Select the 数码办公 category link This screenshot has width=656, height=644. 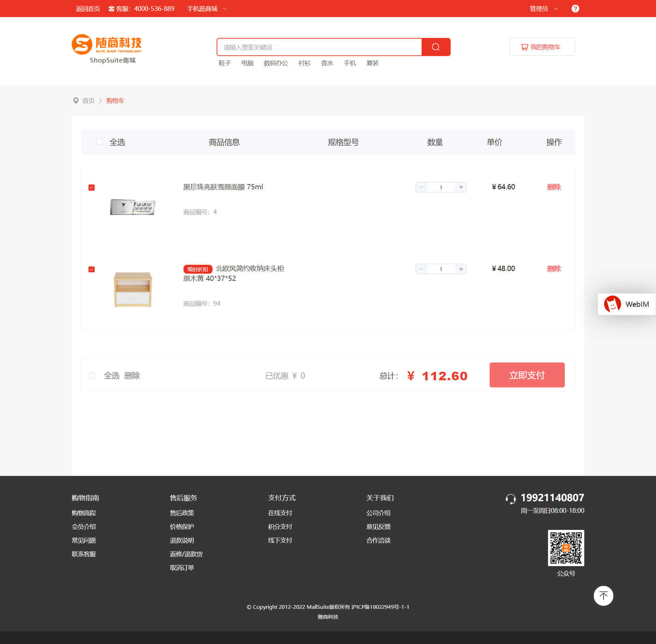click(276, 63)
